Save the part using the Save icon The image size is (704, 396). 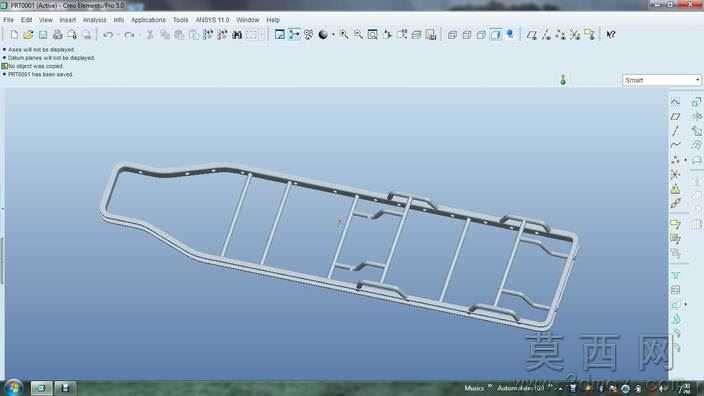[x=43, y=35]
